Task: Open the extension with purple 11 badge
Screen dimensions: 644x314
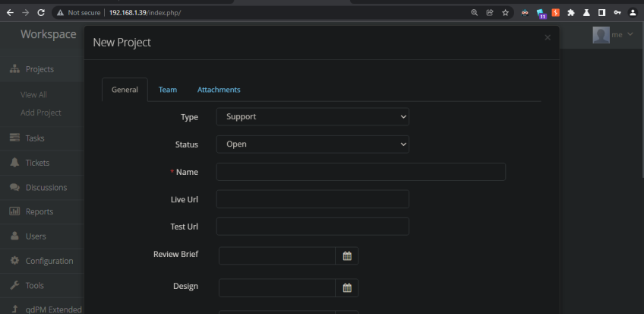Action: [x=541, y=14]
